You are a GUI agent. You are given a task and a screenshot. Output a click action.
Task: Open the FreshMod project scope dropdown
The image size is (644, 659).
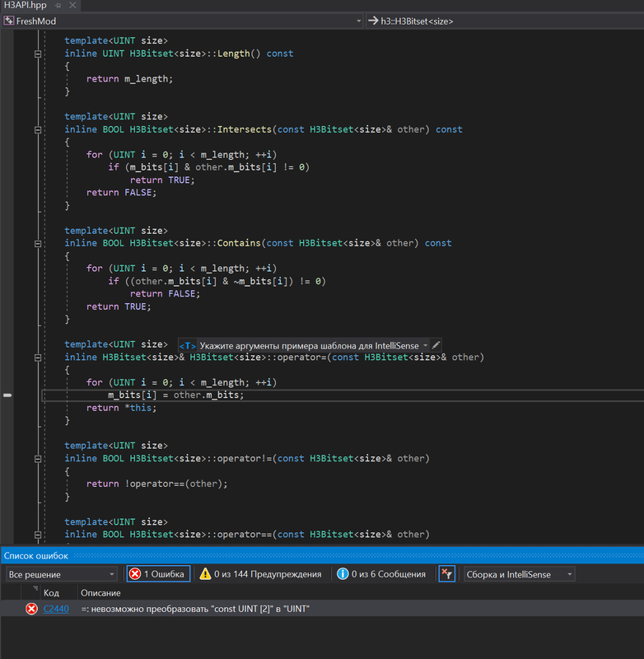[182, 21]
